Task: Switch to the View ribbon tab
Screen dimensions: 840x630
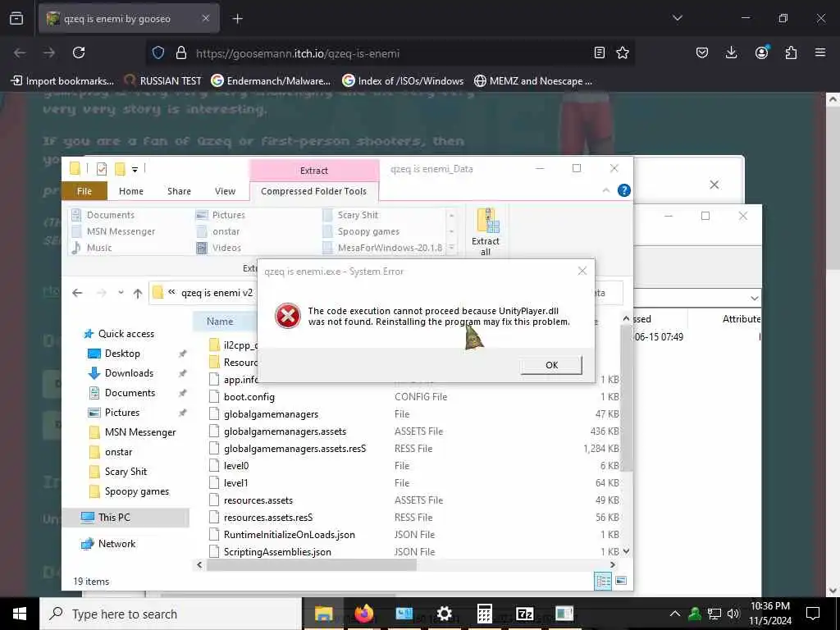Action: (x=225, y=191)
